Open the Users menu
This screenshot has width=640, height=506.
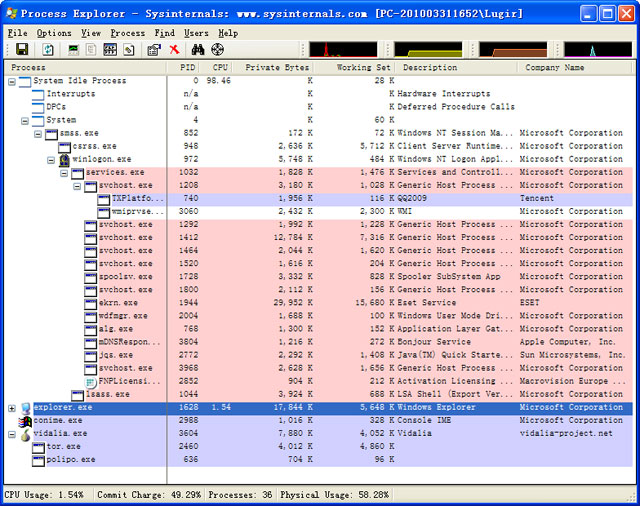[196, 33]
